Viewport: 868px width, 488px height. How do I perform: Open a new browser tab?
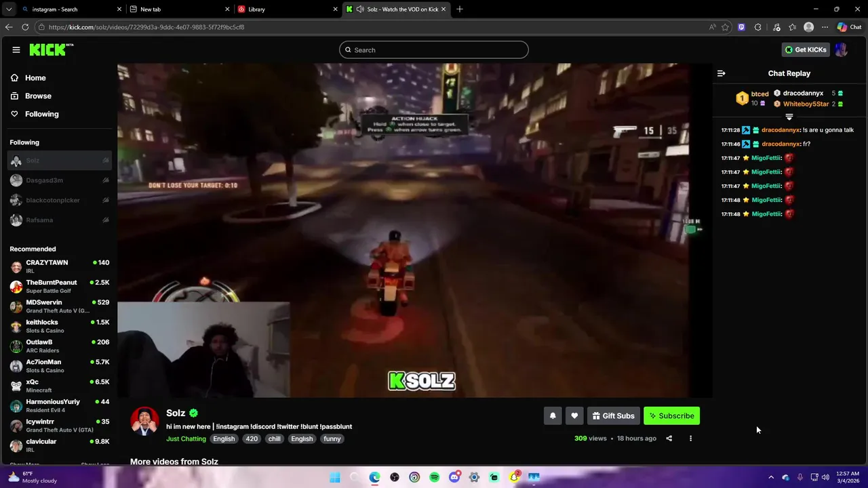pyautogui.click(x=459, y=9)
